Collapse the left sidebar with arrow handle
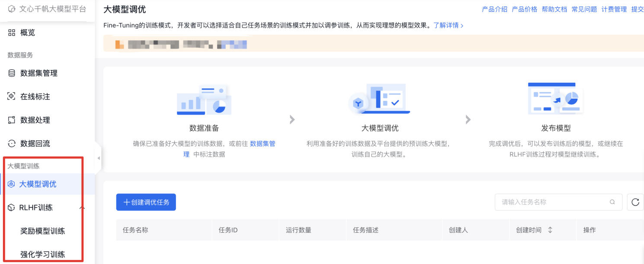Image resolution: width=644 pixels, height=264 pixels. point(99,158)
